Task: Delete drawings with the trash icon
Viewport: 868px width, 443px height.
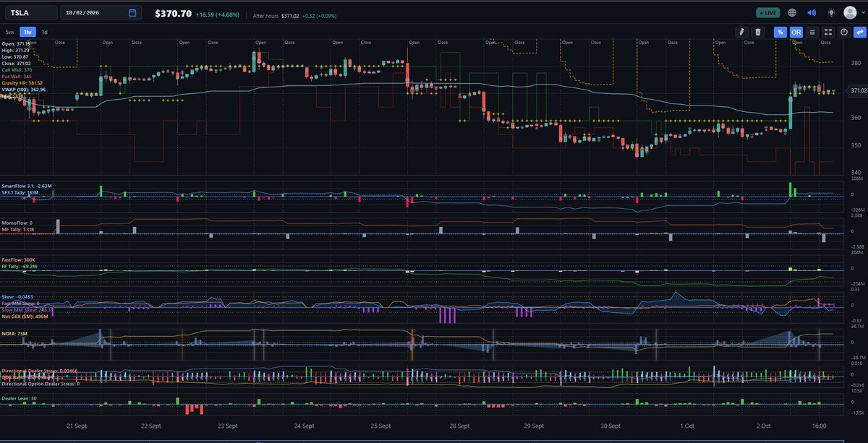Action: pos(757,32)
